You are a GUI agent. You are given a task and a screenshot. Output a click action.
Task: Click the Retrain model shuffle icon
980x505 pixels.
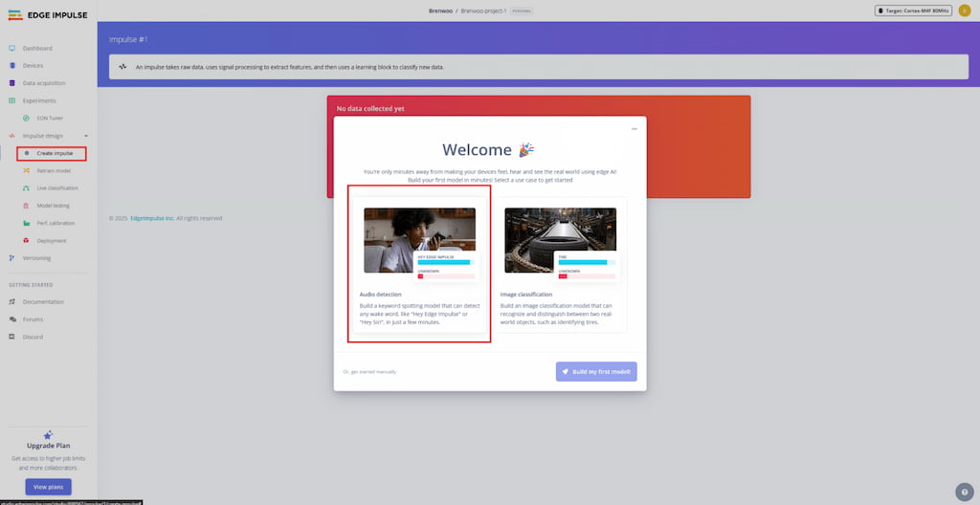pos(27,170)
